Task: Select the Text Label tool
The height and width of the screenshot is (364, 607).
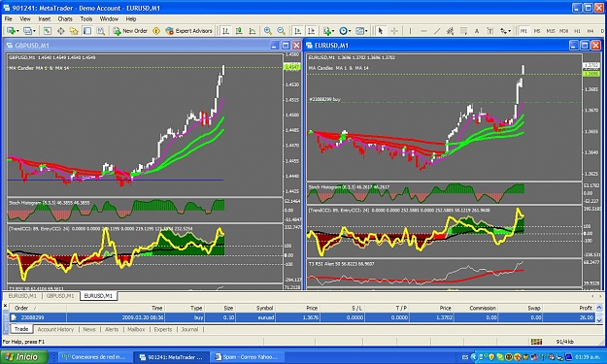Action: 490,31
